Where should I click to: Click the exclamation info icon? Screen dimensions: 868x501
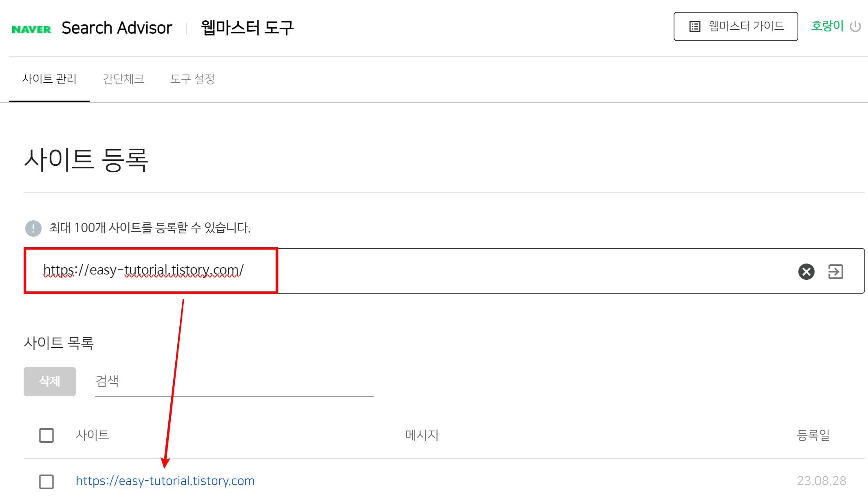point(33,229)
